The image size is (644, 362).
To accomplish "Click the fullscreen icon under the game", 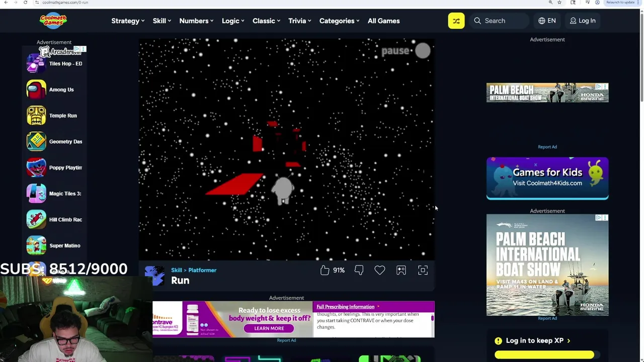I will click(423, 270).
